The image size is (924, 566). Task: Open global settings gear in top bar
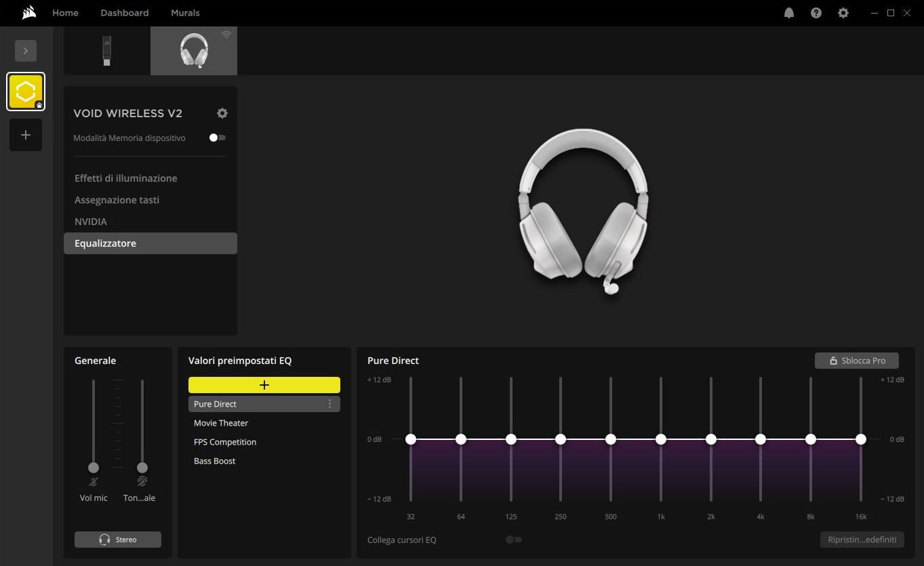(x=843, y=13)
